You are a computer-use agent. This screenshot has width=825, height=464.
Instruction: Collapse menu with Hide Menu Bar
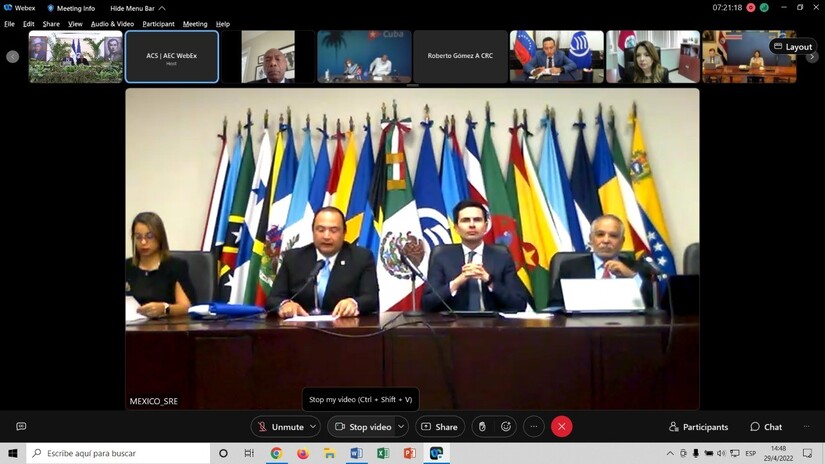click(138, 8)
